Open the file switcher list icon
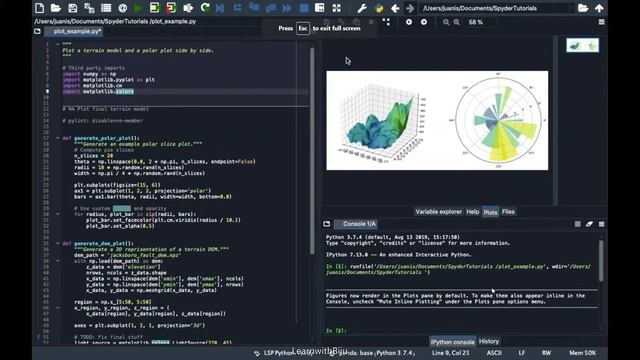 click(x=106, y=8)
